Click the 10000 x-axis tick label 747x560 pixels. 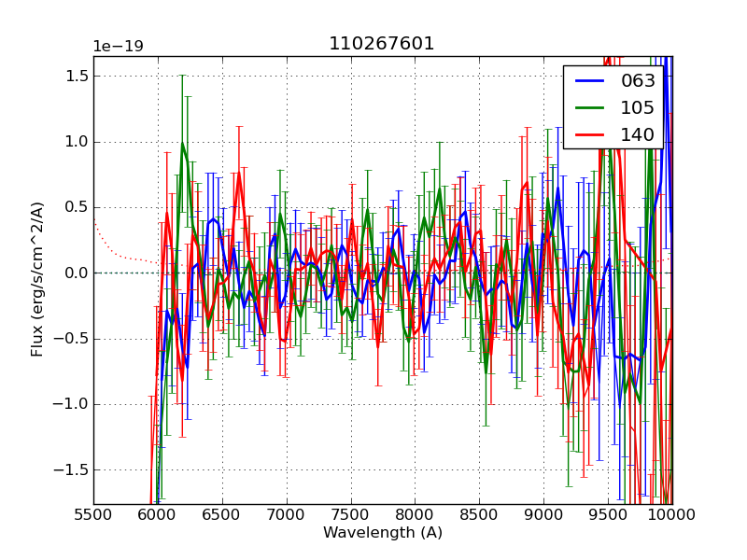(x=671, y=513)
